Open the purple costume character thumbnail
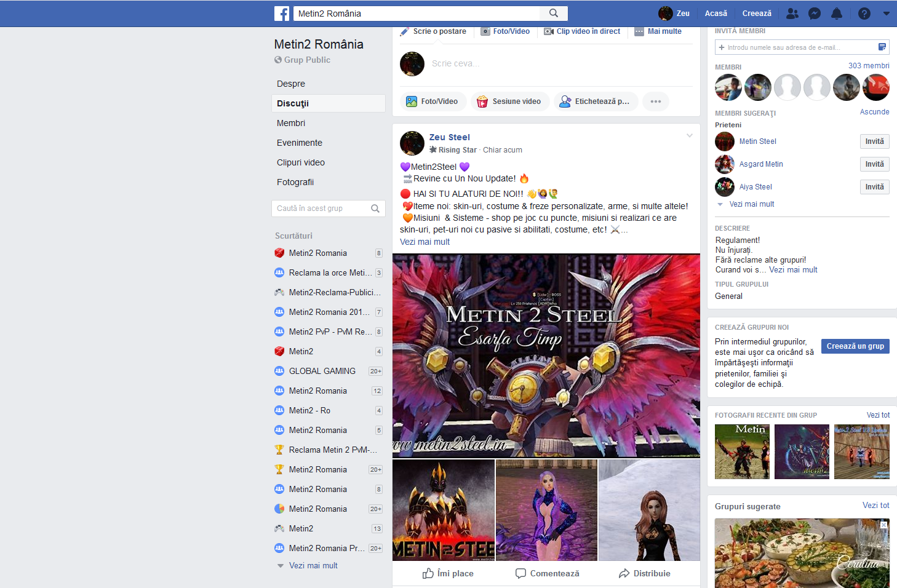Viewport: 897px width, 588px height. point(546,510)
